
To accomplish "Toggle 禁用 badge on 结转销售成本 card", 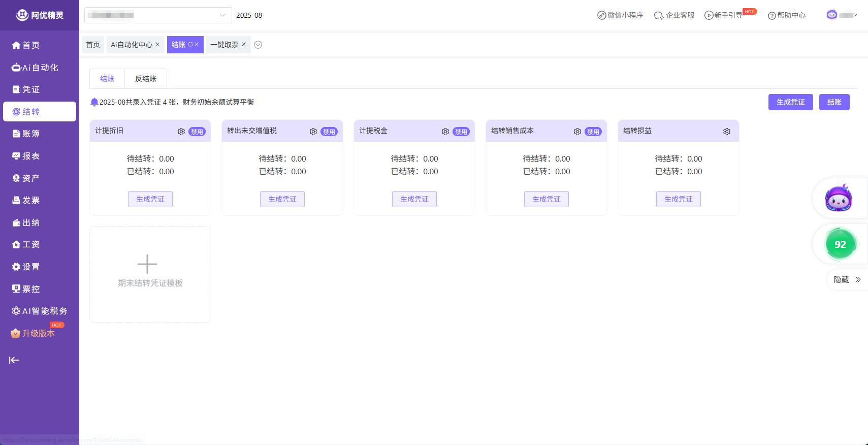I will coord(593,132).
